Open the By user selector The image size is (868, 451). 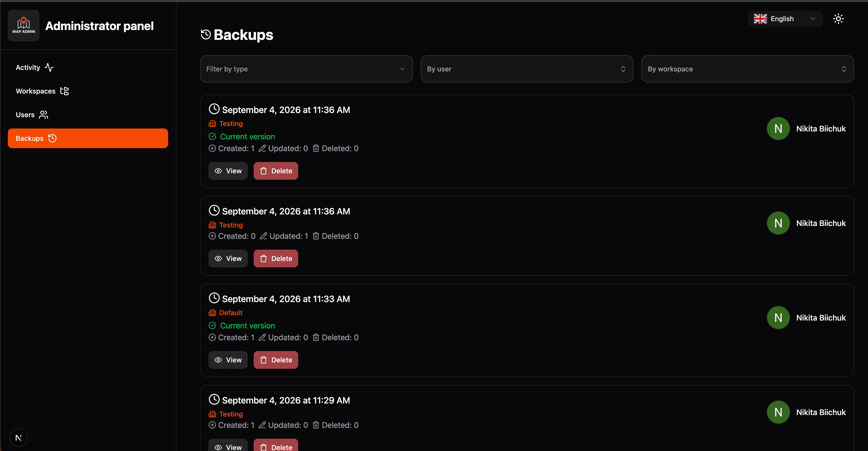(x=527, y=69)
